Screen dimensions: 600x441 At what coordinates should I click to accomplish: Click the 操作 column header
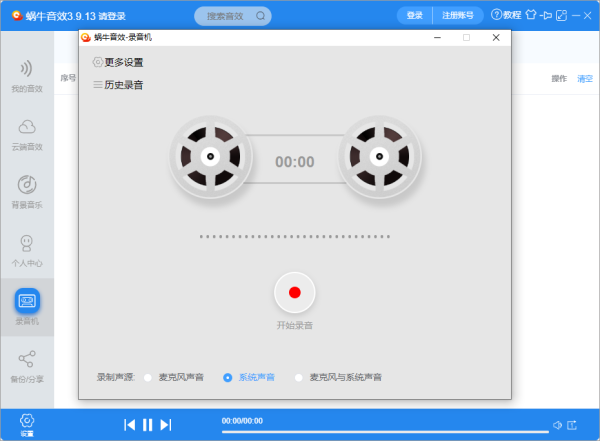(559, 79)
